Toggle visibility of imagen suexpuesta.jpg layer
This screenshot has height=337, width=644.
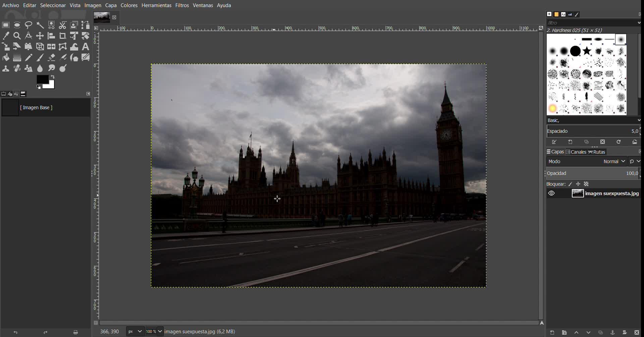point(551,193)
